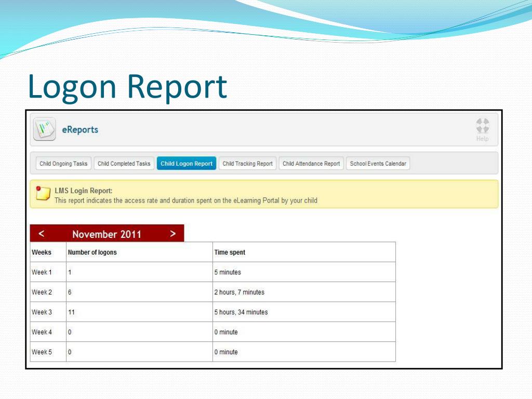Click the November 2011 month label
The image size is (532, 399).
click(x=107, y=234)
